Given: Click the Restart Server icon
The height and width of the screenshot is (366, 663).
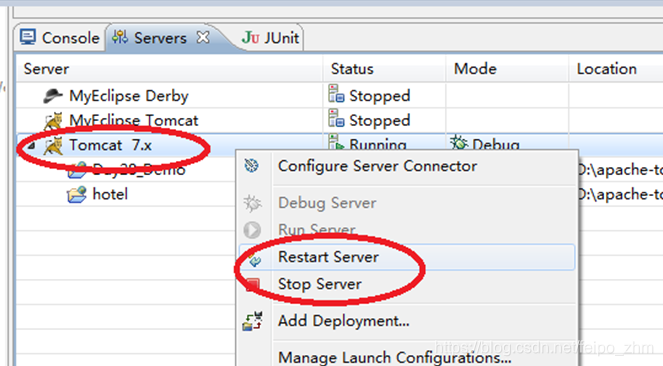Looking at the screenshot, I should click(x=254, y=260).
